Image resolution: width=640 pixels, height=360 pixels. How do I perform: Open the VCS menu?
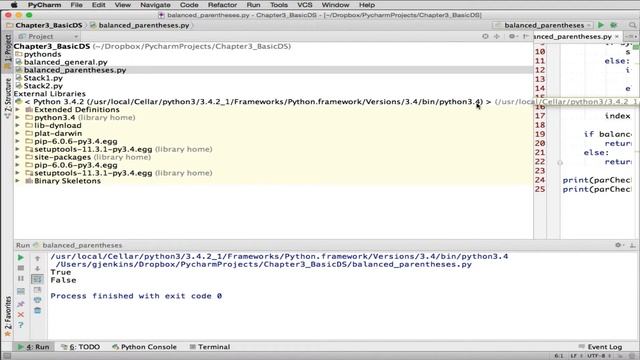pyautogui.click(x=304, y=5)
